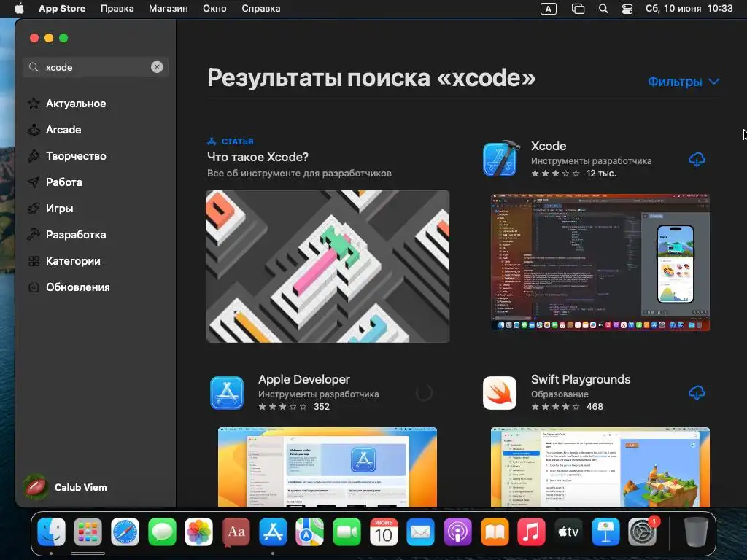747x560 pixels.
Task: Open the Xcode article artwork thumbnail
Action: 328,266
